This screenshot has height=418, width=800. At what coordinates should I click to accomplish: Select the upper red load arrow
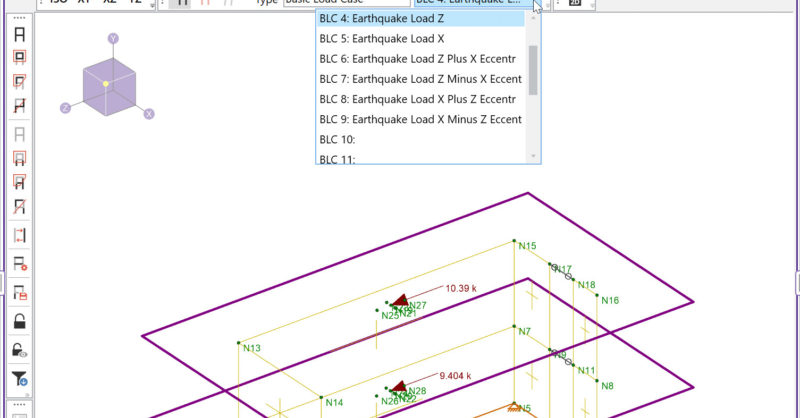tap(400, 300)
